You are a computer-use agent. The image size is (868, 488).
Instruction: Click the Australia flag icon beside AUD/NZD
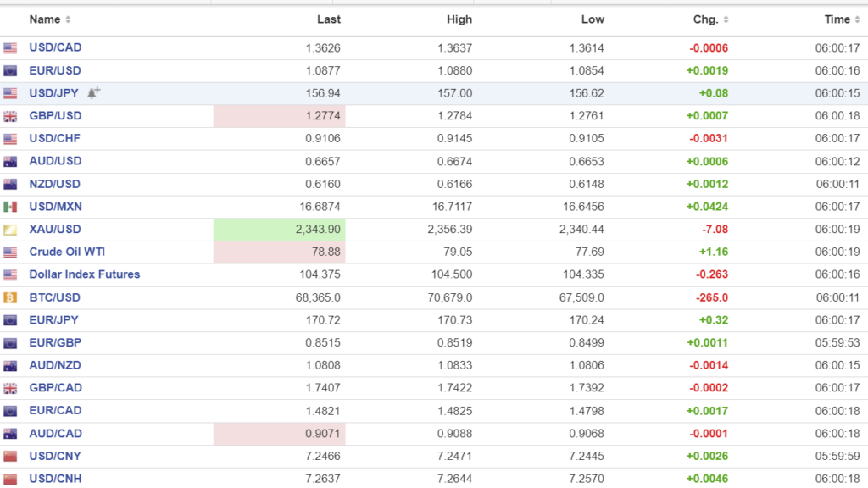(x=10, y=366)
